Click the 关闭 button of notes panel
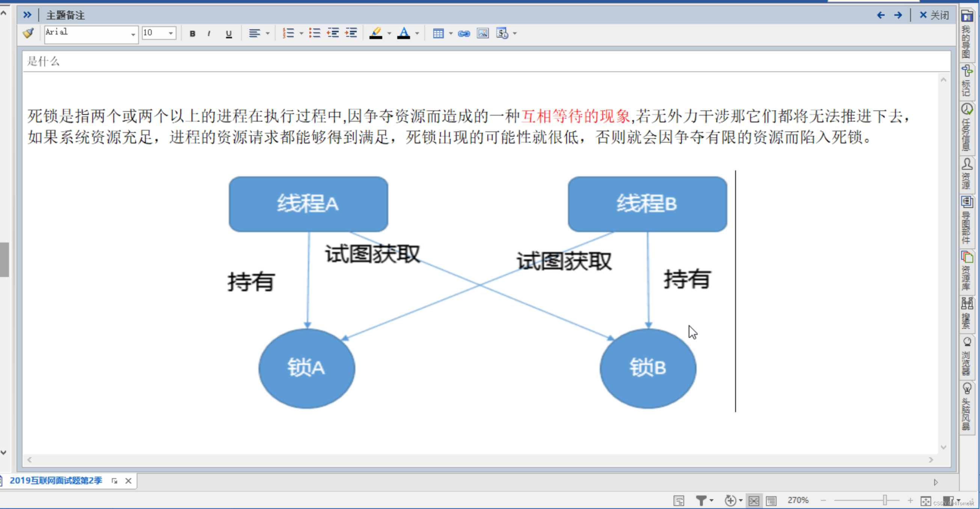This screenshot has width=980, height=509. (934, 15)
